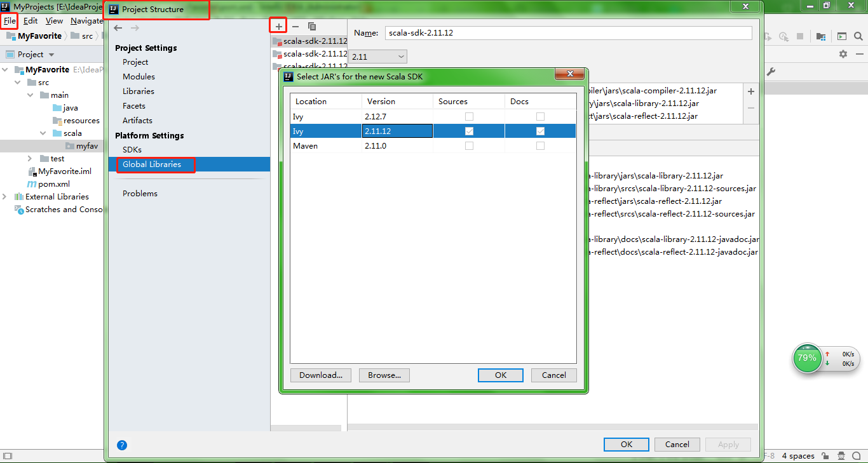
Task: Check Docs for Ivy 2.12.7
Action: tap(540, 117)
